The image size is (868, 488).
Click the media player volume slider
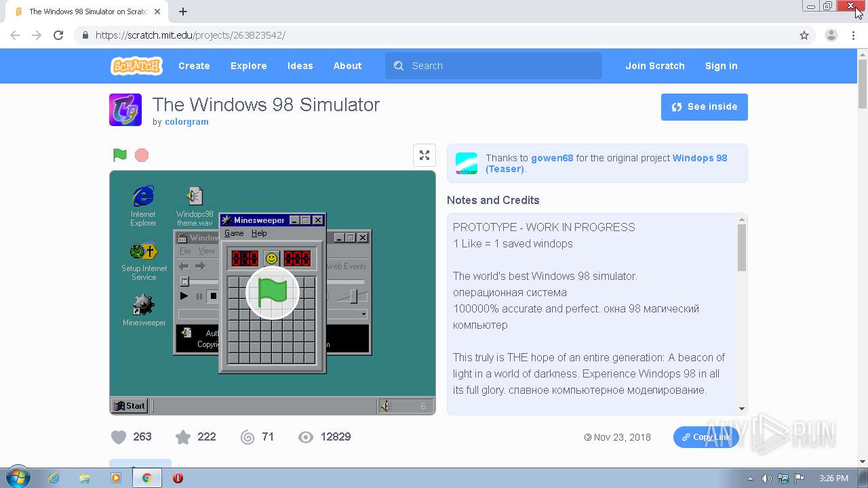353,296
